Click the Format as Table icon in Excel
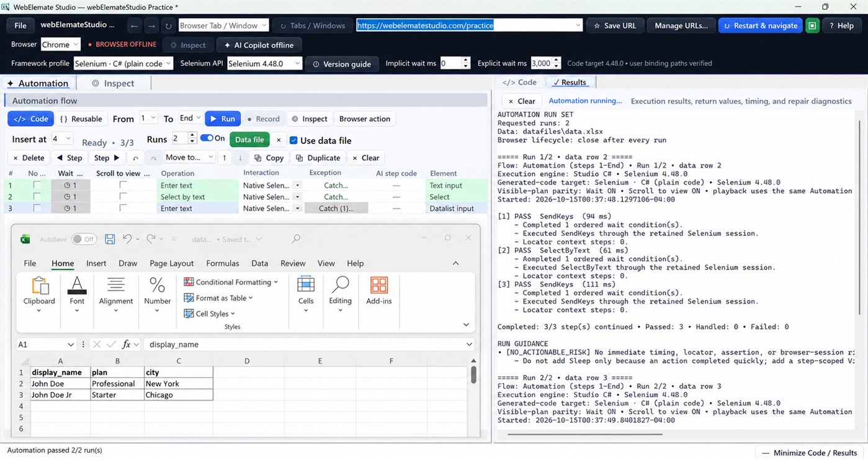Viewport: 868px width, 460px height. point(189,298)
